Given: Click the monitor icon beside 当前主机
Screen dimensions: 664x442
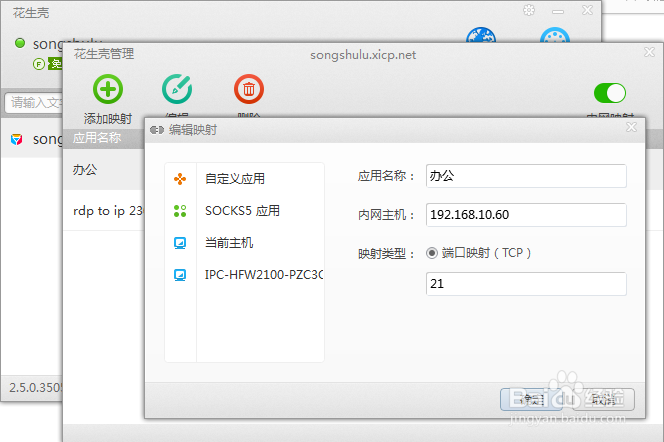Looking at the screenshot, I should (x=180, y=243).
